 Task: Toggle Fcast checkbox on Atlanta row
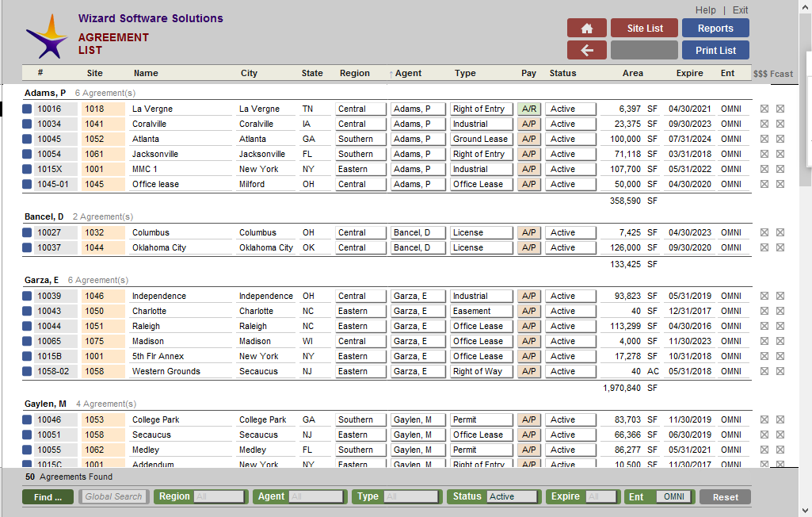780,139
